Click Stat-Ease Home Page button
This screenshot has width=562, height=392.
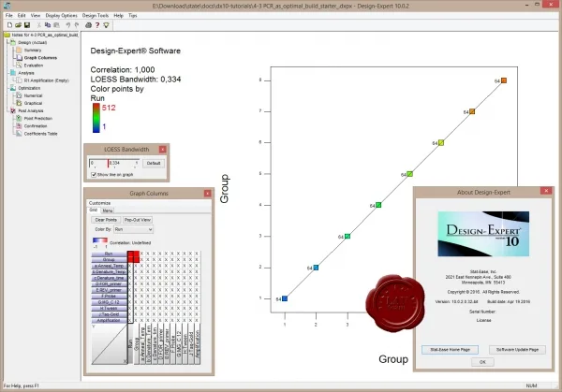click(x=450, y=349)
